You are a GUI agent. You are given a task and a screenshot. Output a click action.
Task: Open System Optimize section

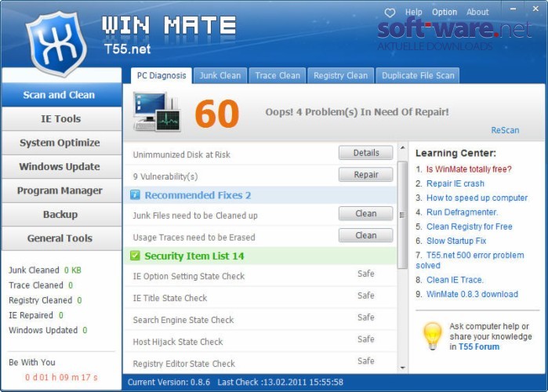pos(61,143)
